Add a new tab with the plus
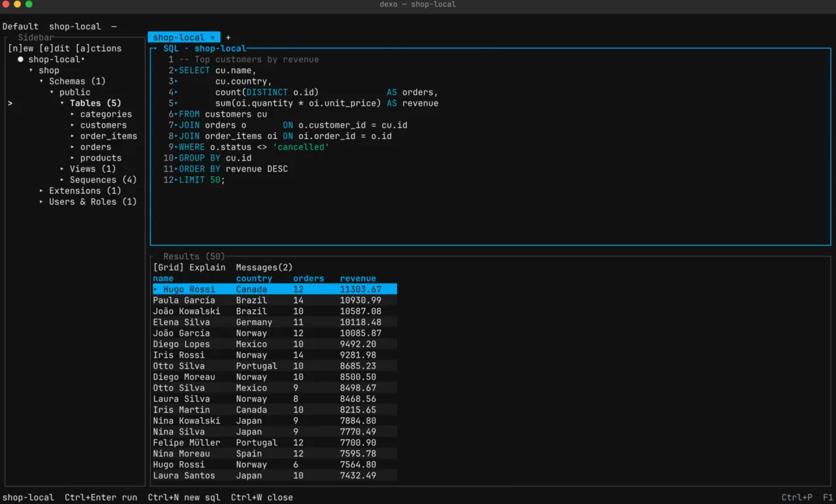 pos(228,37)
